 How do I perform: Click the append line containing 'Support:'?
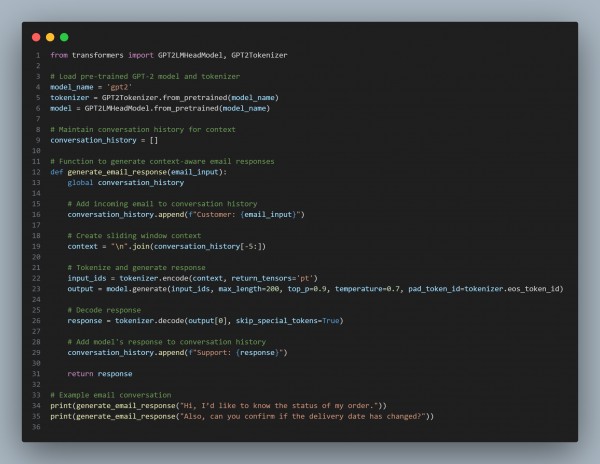[178, 352]
